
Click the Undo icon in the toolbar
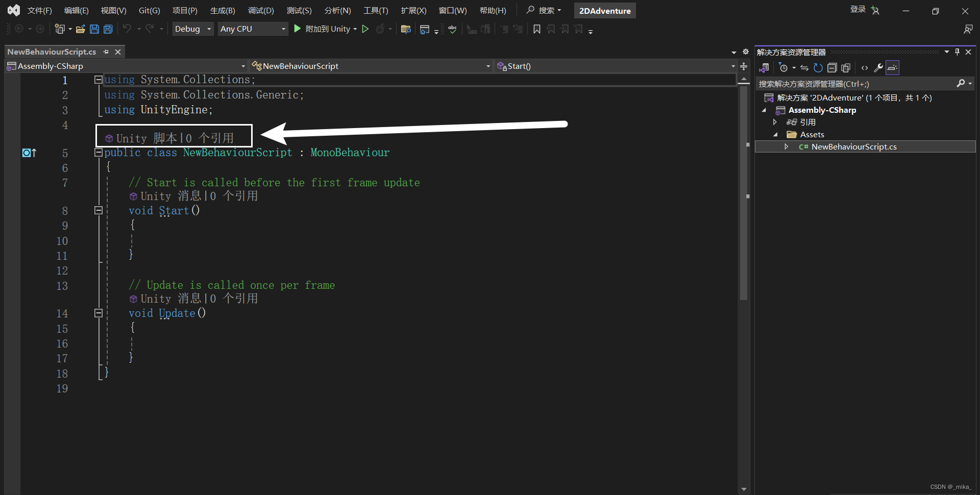point(128,29)
